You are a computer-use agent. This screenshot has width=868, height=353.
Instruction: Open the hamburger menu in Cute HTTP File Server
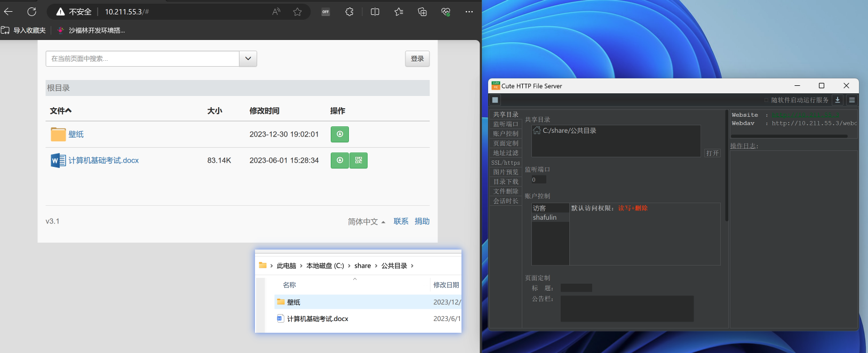click(x=852, y=100)
